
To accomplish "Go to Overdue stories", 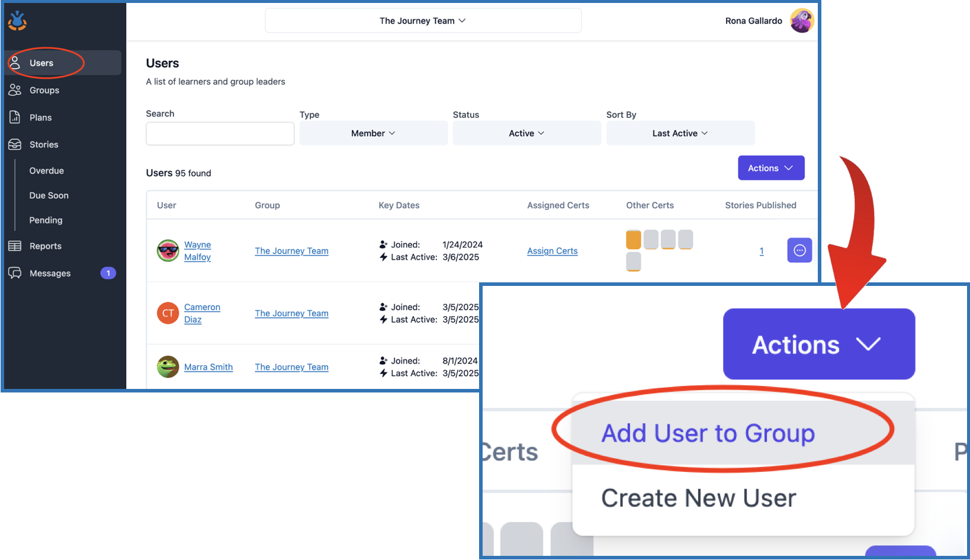I will (46, 170).
